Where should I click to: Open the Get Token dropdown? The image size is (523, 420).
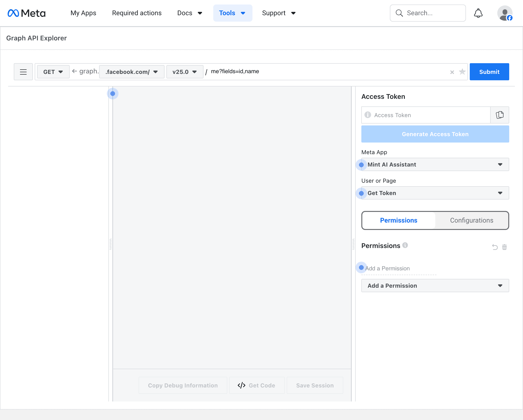(435, 193)
